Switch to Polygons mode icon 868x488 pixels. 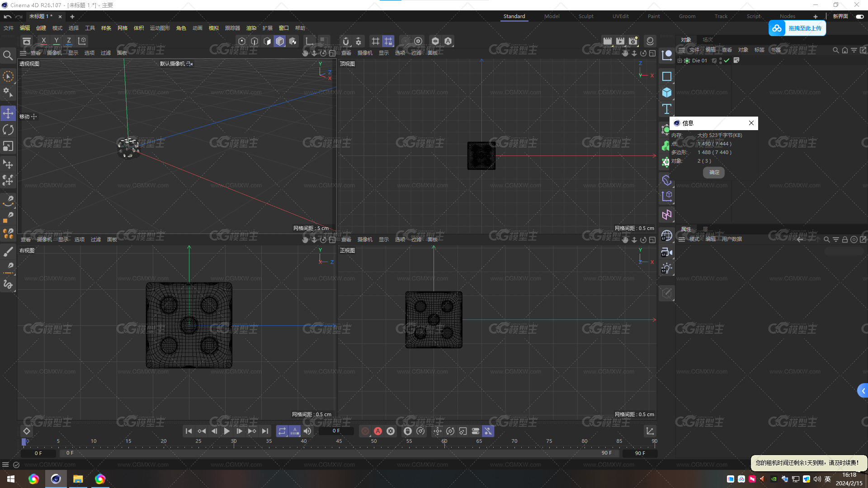click(x=267, y=41)
